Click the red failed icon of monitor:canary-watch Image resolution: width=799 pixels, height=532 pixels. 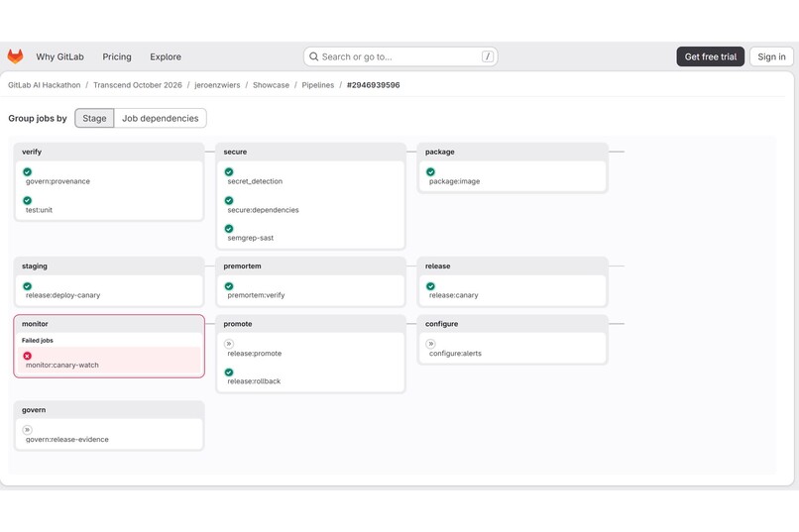[x=28, y=356]
